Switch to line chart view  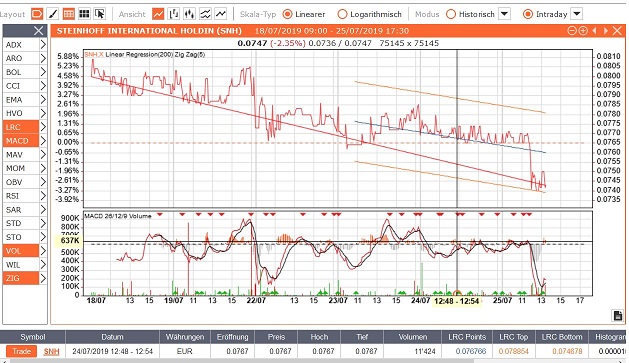coord(158,14)
